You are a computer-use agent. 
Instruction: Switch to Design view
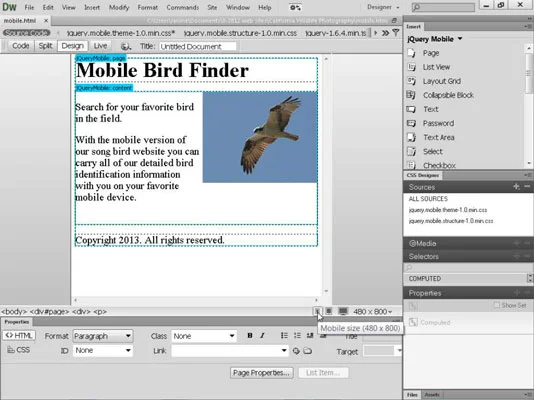point(73,46)
